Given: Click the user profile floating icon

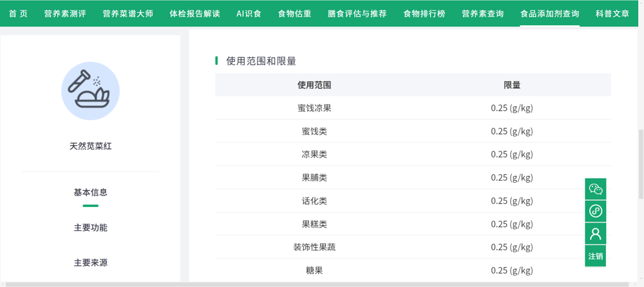Looking at the screenshot, I should (596, 233).
